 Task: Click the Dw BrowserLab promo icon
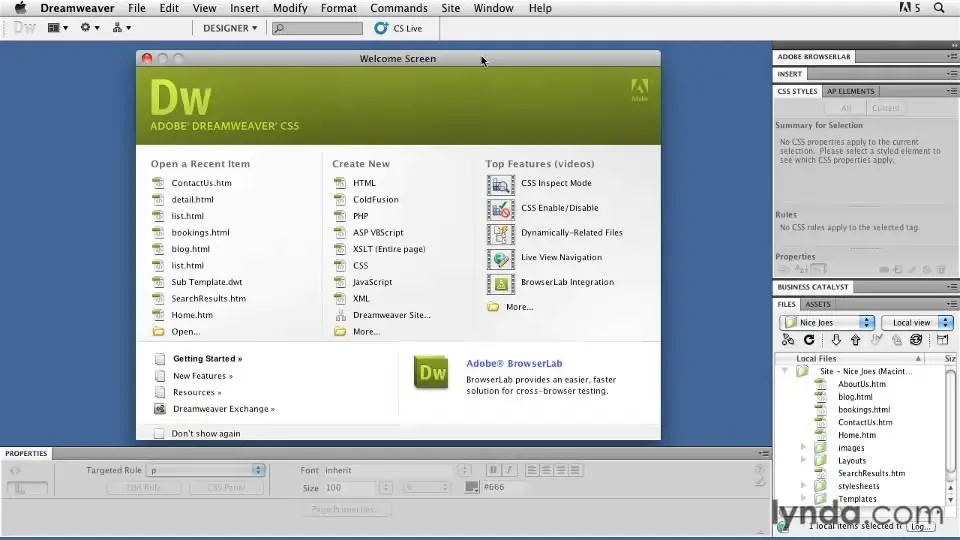431,372
